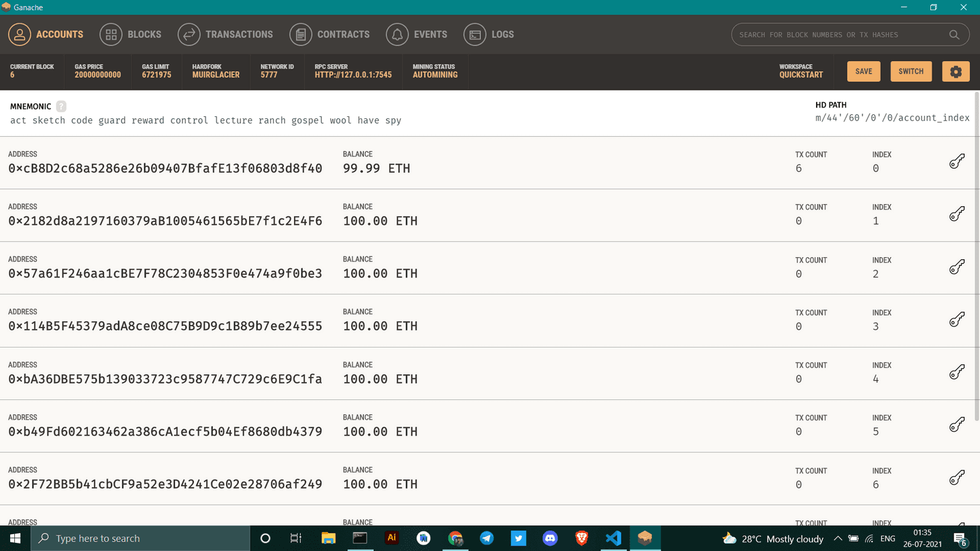
Task: Open Telegram from the taskbar
Action: point(487,538)
